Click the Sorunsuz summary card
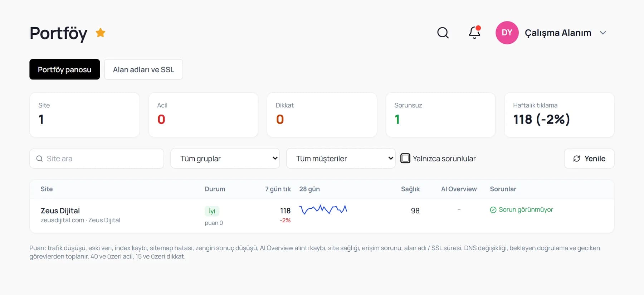 (441, 115)
